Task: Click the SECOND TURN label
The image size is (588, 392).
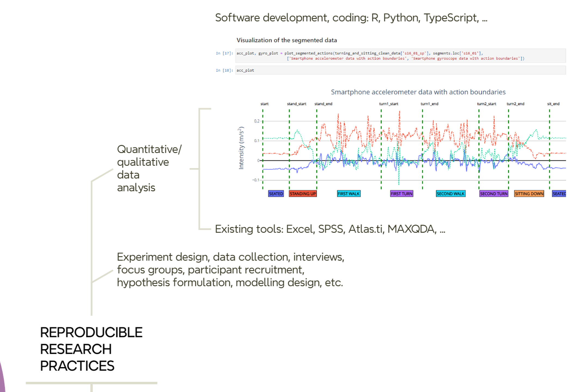Action: (x=493, y=194)
